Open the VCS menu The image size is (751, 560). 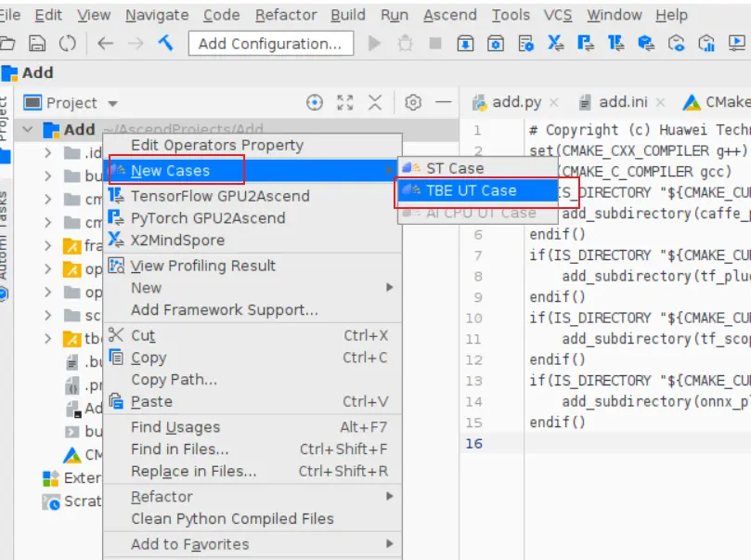[558, 15]
